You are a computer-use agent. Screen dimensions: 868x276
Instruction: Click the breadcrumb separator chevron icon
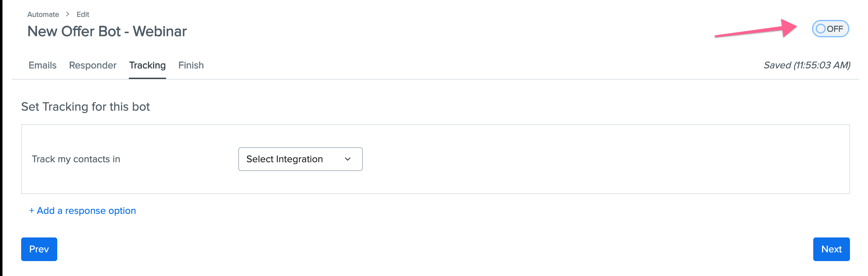click(x=68, y=14)
